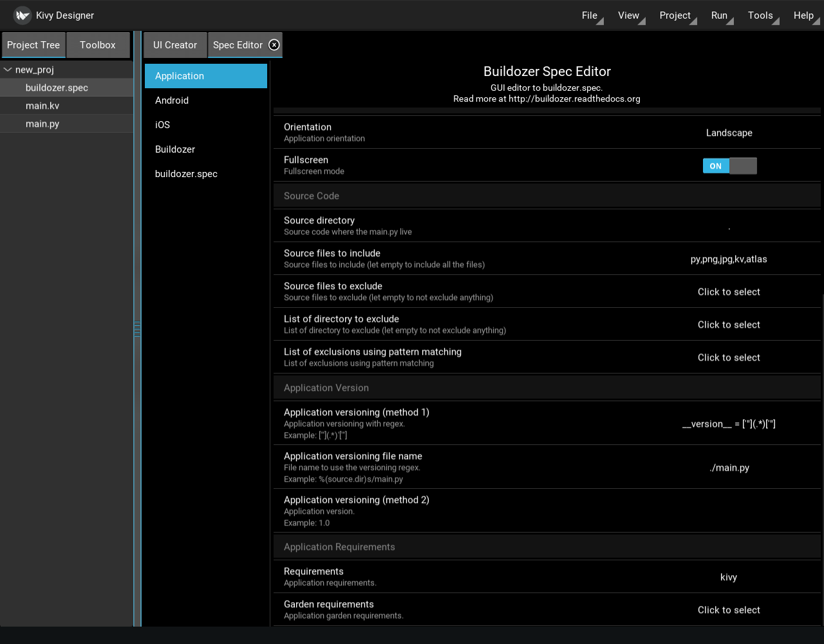Image resolution: width=824 pixels, height=644 pixels.
Task: Select buildozer.spec in project tree
Action: 67,88
